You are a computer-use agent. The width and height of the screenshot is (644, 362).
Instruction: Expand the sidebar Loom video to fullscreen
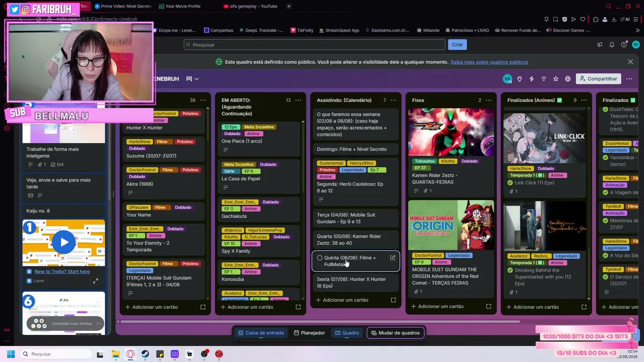[x=96, y=281]
